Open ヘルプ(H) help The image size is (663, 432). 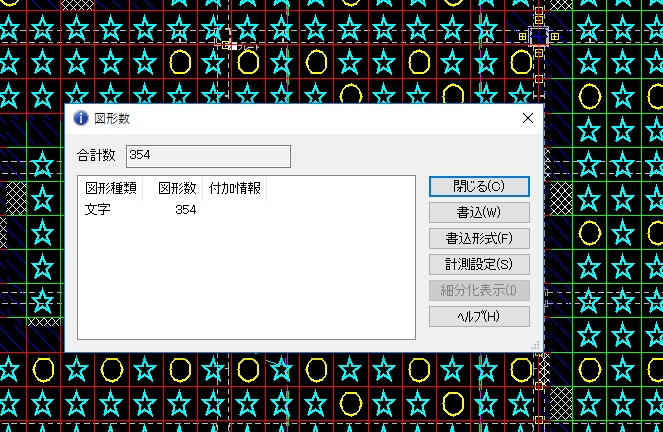(x=479, y=316)
